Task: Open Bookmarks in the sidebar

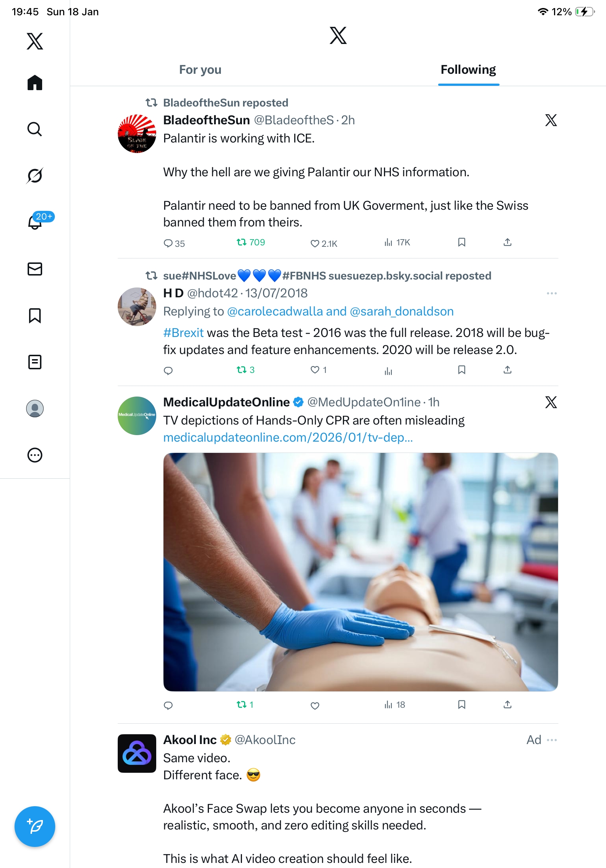Action: tap(35, 315)
